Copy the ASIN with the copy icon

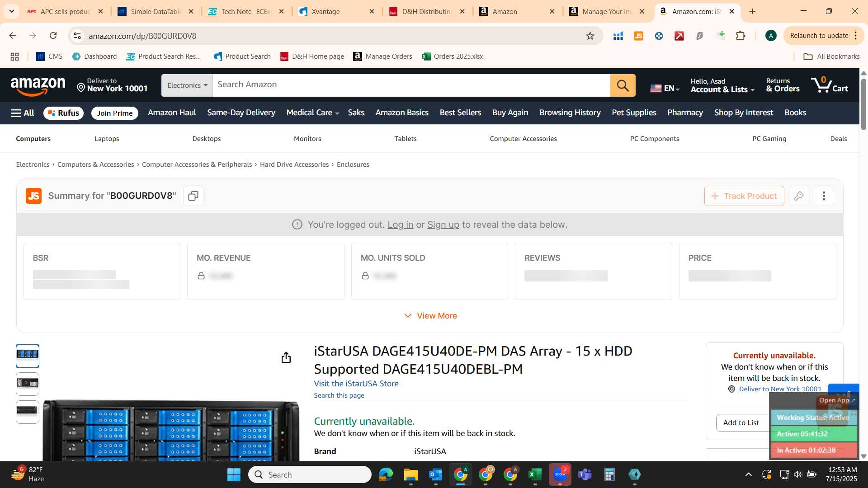coord(193,196)
